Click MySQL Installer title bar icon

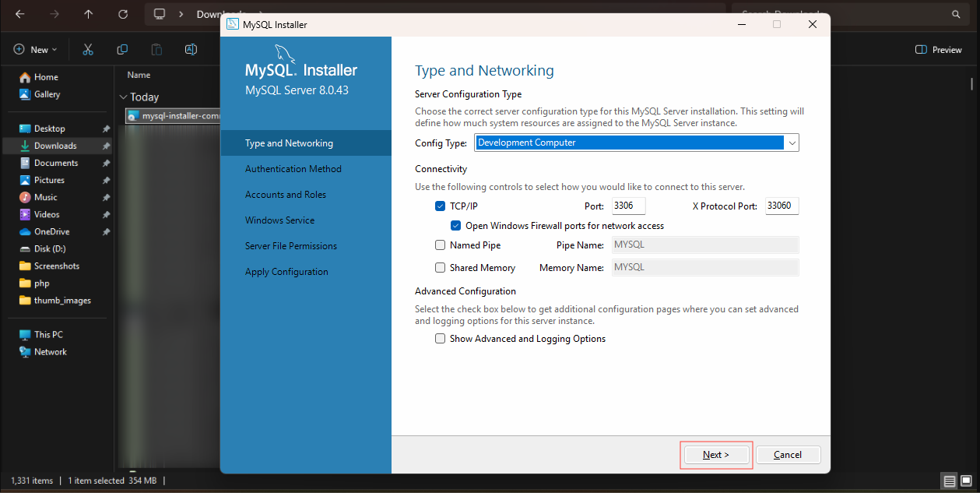point(233,24)
